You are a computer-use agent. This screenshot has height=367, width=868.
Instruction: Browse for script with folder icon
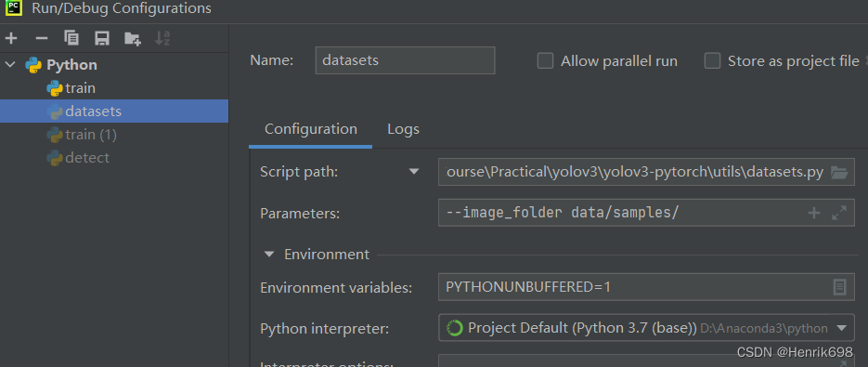pyautogui.click(x=839, y=173)
